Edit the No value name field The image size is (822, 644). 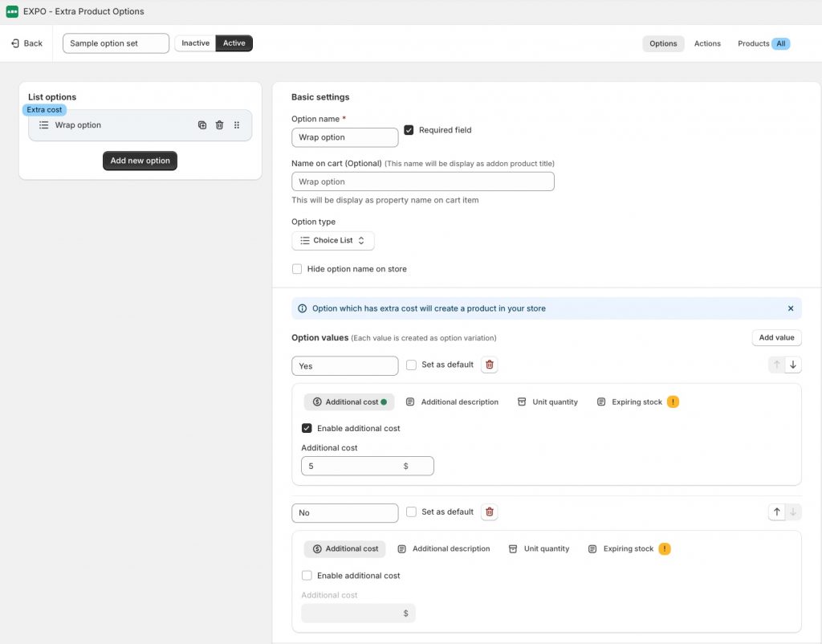(344, 513)
